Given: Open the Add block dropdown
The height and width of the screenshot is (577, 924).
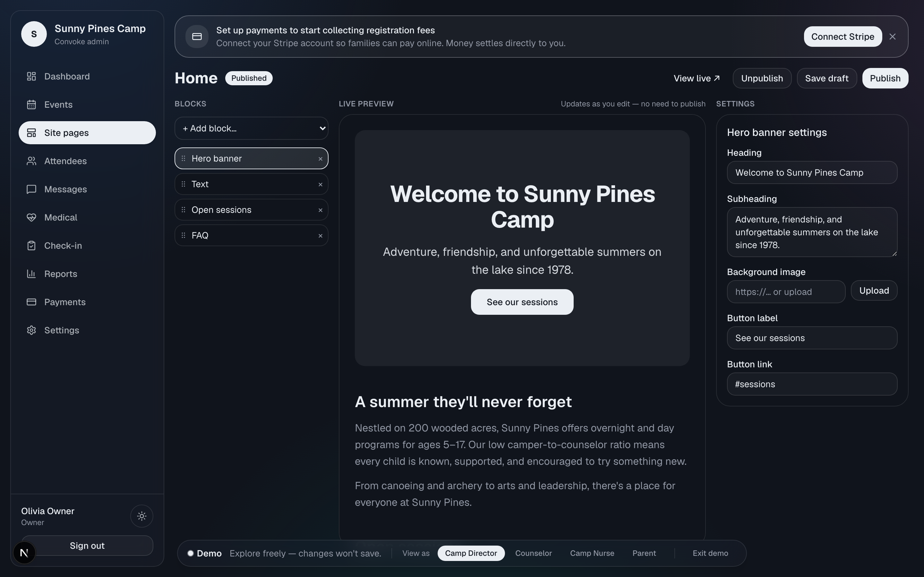Looking at the screenshot, I should 251,128.
